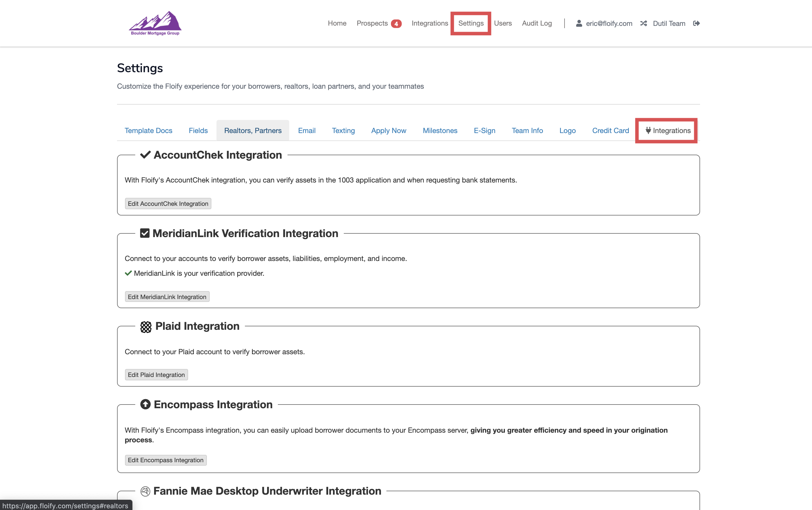
Task: Switch to the E-Sign tab
Action: point(484,130)
